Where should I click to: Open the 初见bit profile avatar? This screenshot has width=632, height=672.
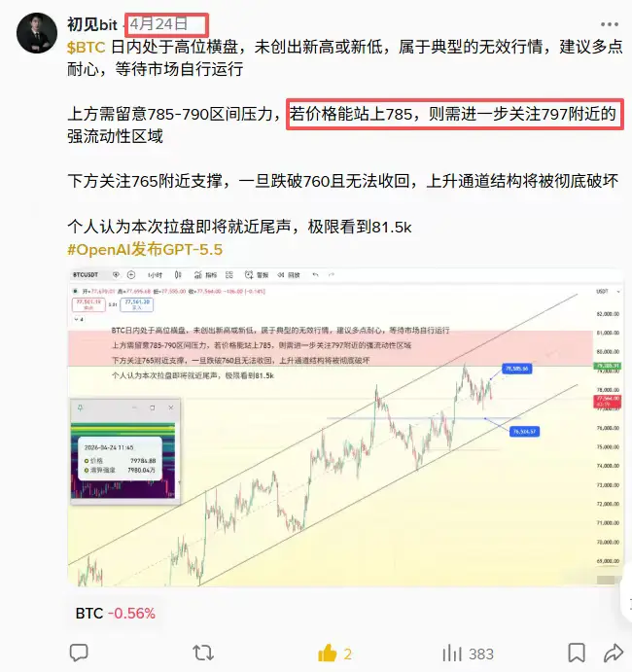[x=37, y=33]
